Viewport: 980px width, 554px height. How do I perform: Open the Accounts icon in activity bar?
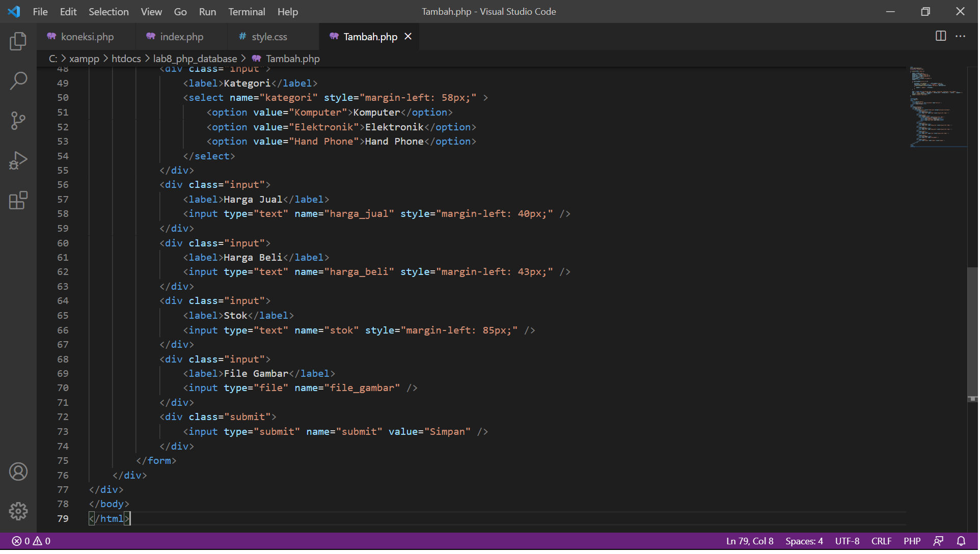coord(18,472)
